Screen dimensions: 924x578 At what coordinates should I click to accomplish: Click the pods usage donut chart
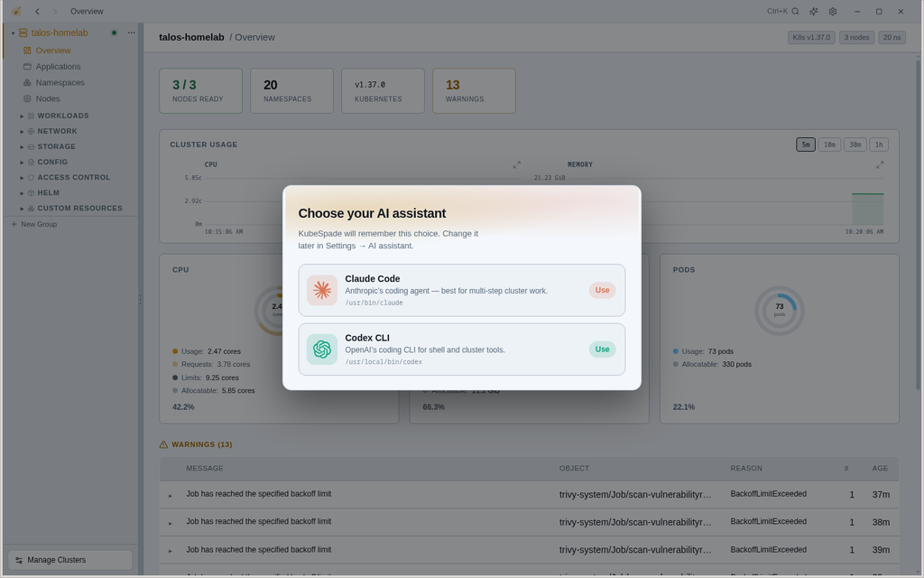779,311
